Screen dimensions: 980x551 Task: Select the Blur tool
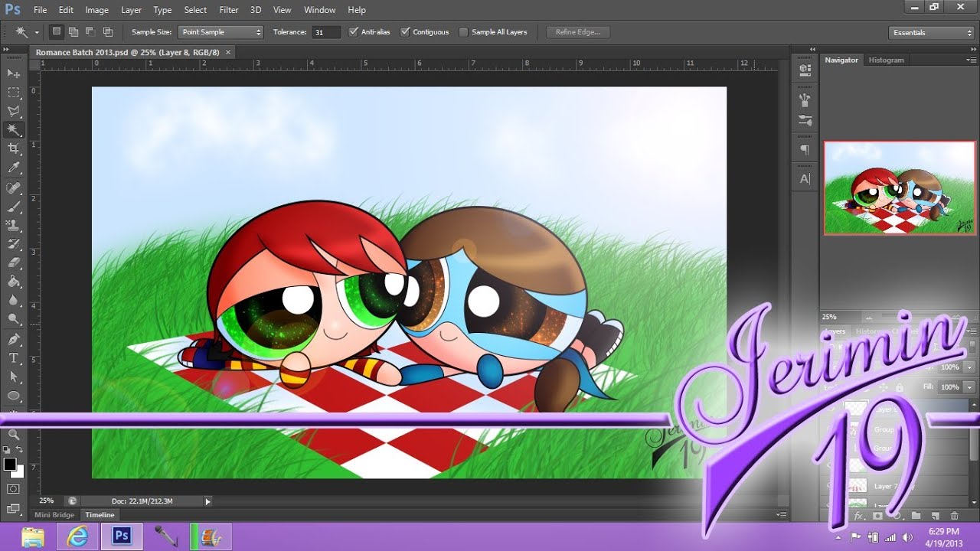[14, 301]
